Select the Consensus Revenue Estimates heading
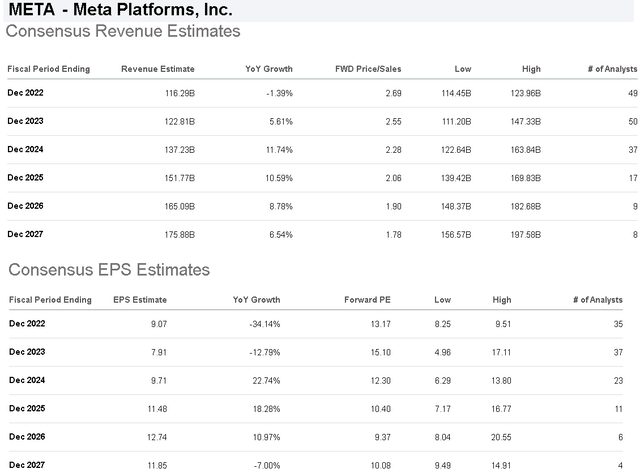The image size is (640, 473). tap(123, 32)
